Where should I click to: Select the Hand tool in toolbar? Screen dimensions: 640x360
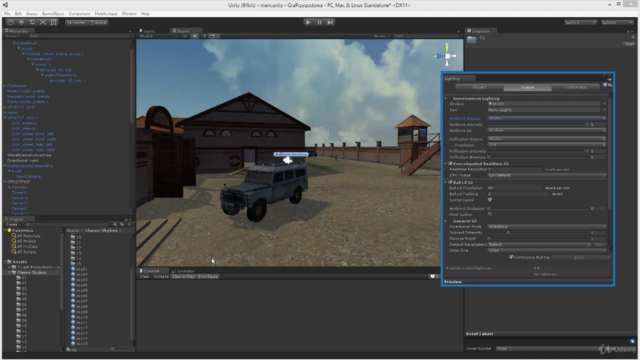(x=11, y=22)
